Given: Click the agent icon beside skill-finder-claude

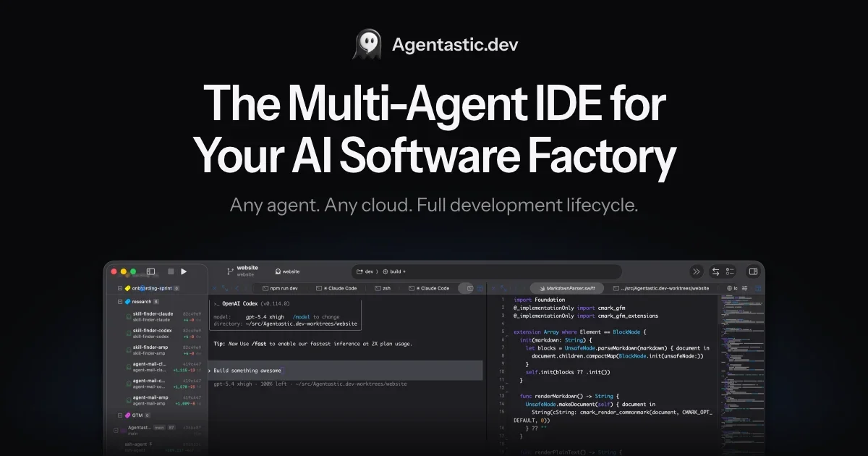Looking at the screenshot, I should point(129,316).
